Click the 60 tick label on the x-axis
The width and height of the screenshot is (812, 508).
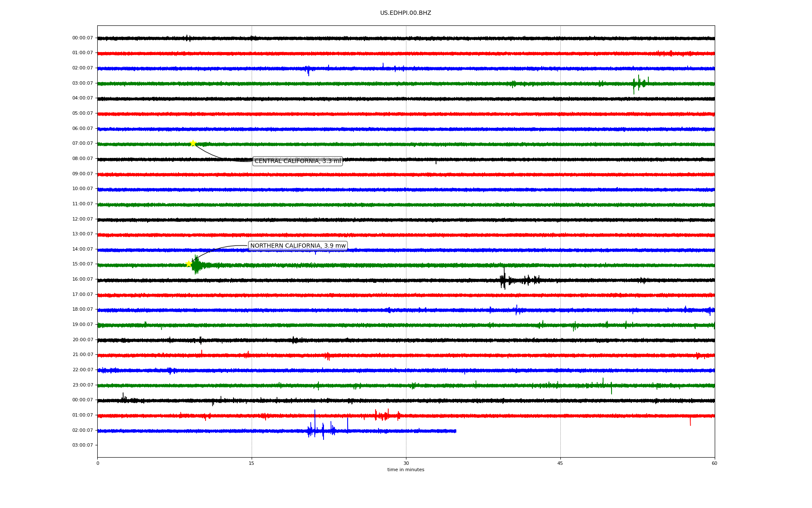714,464
